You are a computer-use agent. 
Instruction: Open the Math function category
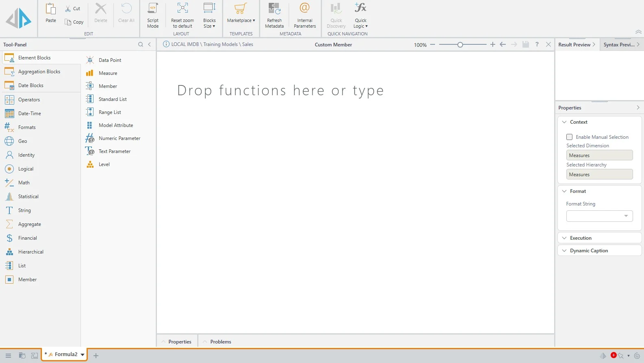coord(41,183)
